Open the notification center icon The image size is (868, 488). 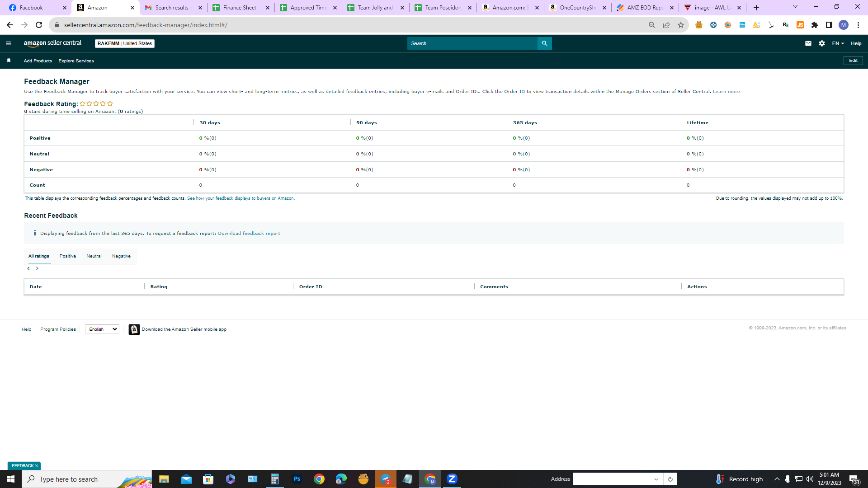pos(854,479)
